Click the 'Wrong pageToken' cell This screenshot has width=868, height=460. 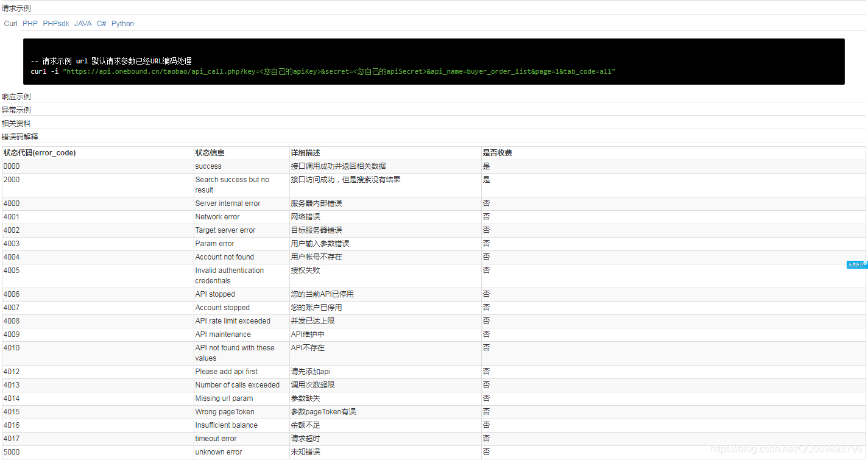pyautogui.click(x=241, y=412)
